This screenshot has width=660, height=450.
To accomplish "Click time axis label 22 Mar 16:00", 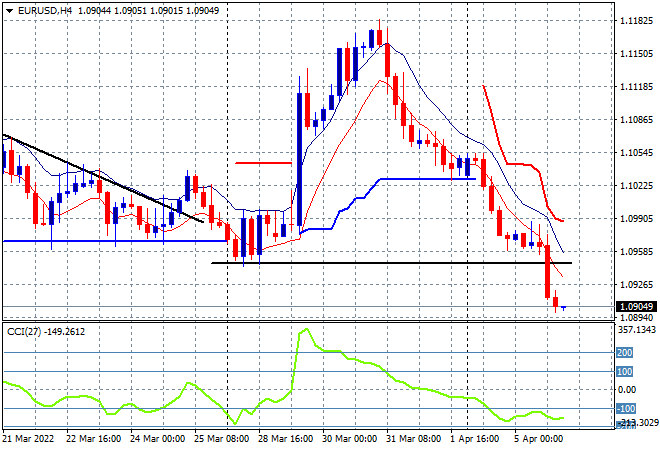I will tap(93, 439).
